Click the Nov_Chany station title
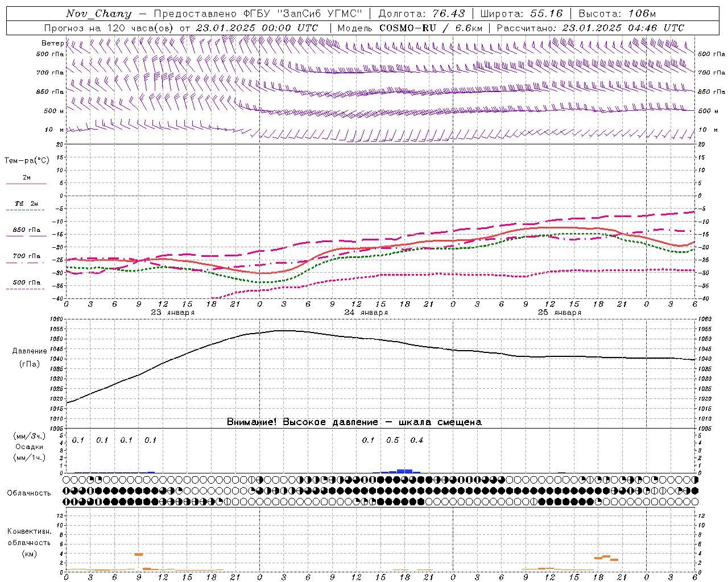728x582 pixels. tap(98, 14)
